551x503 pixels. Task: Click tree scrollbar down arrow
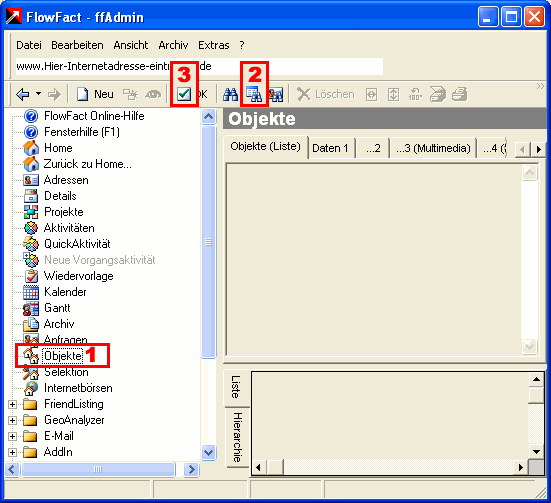pos(209,452)
